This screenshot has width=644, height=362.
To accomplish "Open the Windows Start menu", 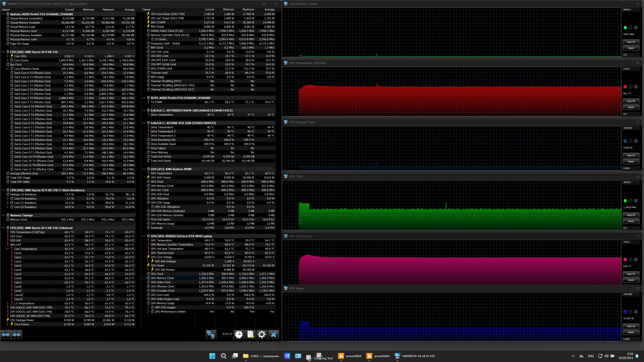I will (212, 356).
